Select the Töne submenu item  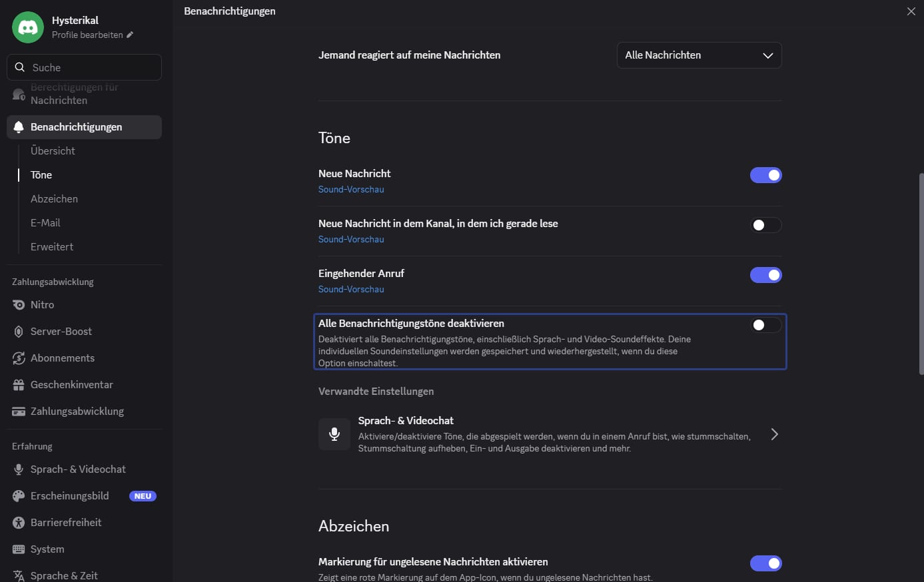point(41,175)
